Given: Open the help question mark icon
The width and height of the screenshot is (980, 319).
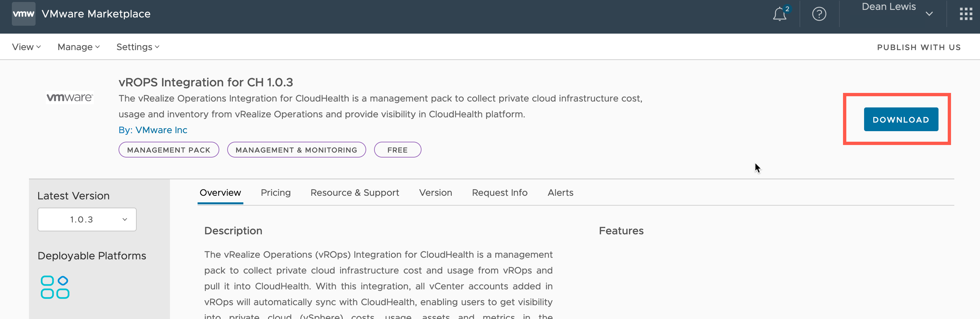Looking at the screenshot, I should [819, 14].
